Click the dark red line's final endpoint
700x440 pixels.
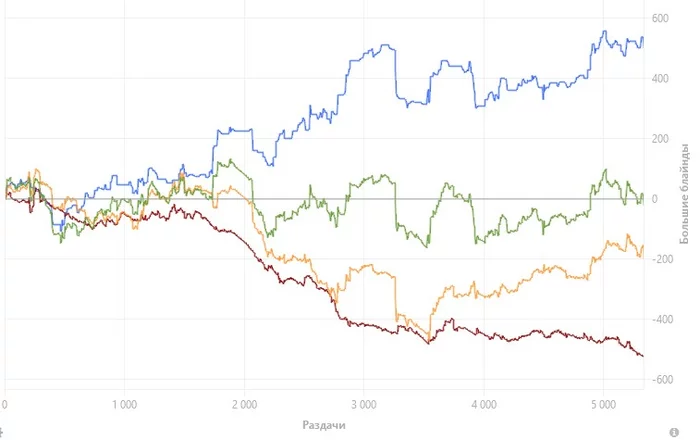point(643,356)
